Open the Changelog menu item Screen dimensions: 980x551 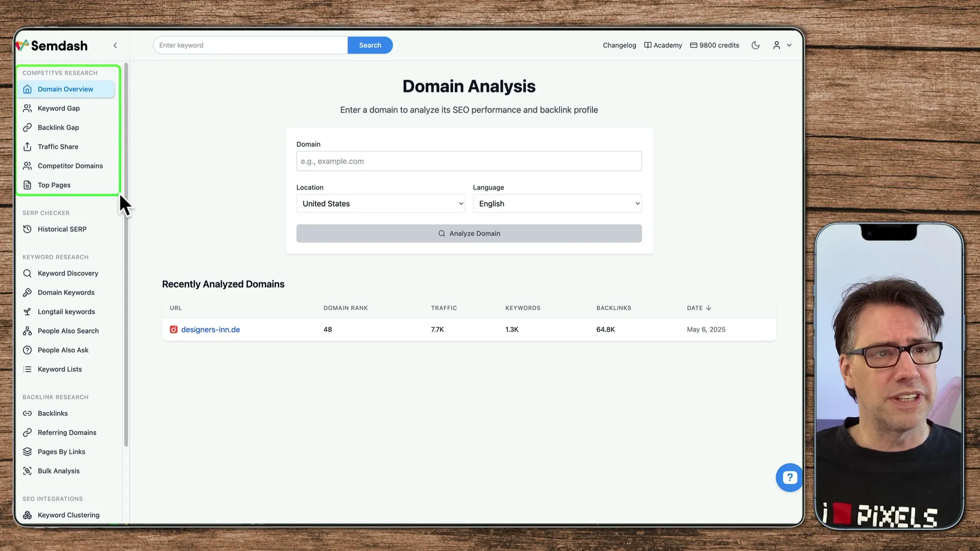click(619, 45)
